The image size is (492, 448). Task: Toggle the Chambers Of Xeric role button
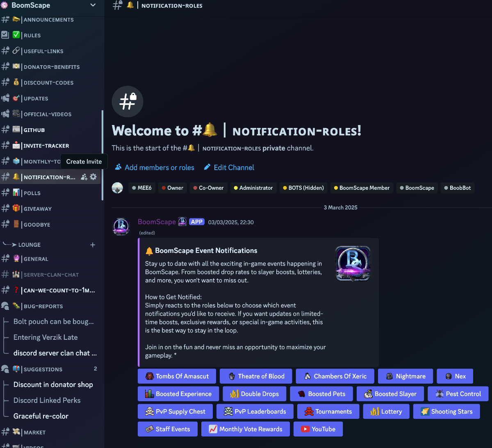335,376
